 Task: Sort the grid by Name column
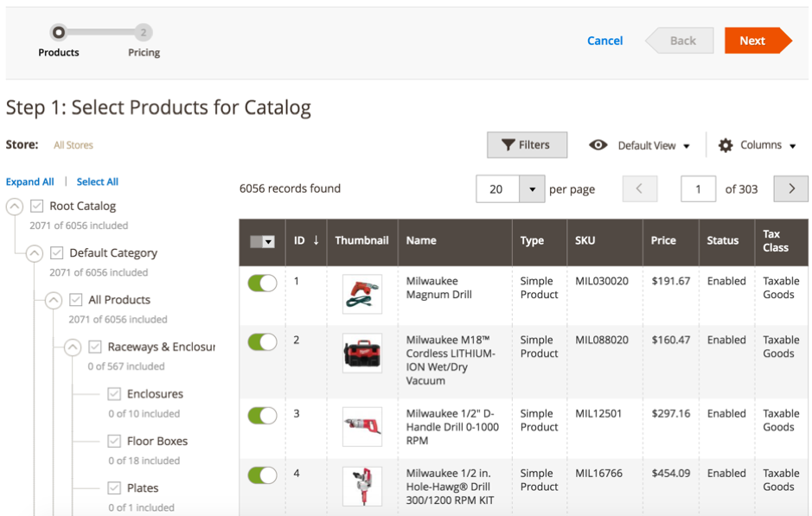[421, 240]
